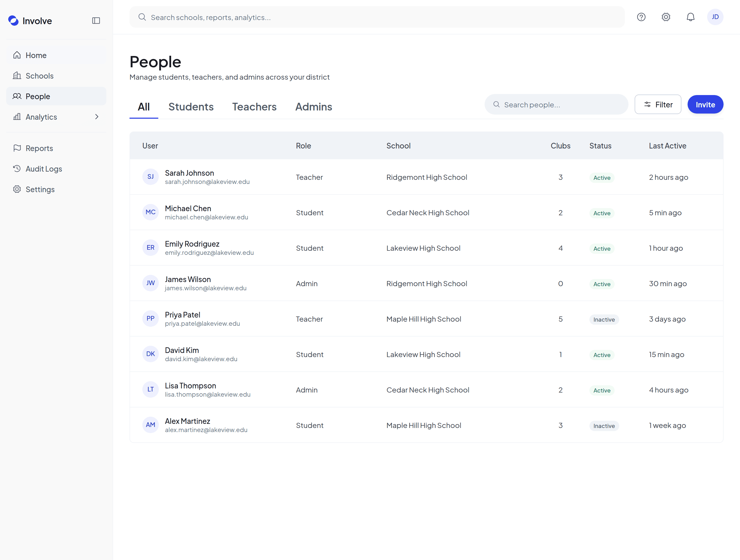The width and height of the screenshot is (740, 560).
Task: Click james.wilson@lakeview.edu email
Action: click(206, 288)
